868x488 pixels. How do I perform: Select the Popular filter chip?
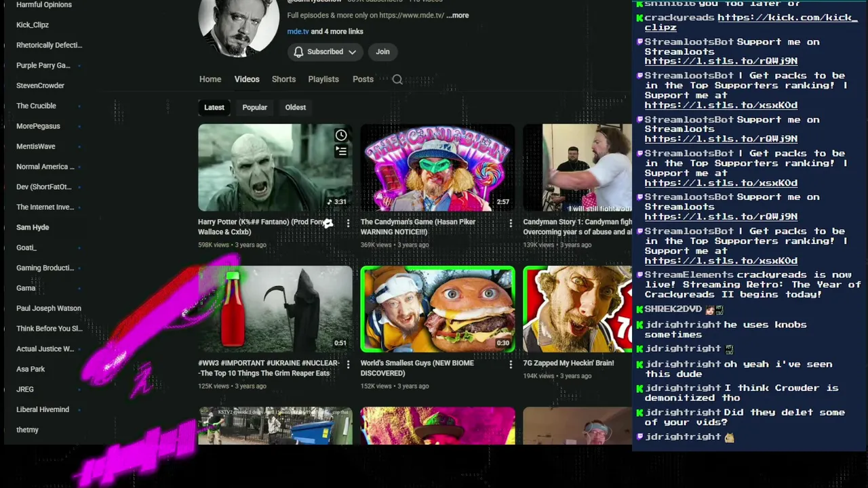255,107
